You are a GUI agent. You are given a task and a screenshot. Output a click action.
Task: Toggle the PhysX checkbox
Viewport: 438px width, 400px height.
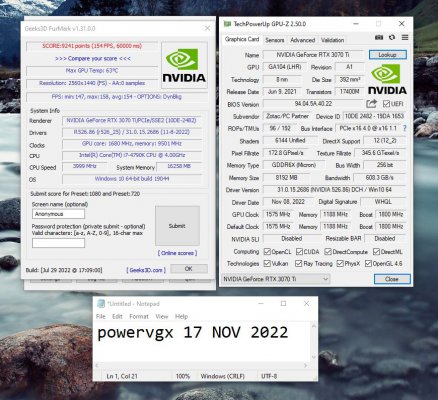340,263
